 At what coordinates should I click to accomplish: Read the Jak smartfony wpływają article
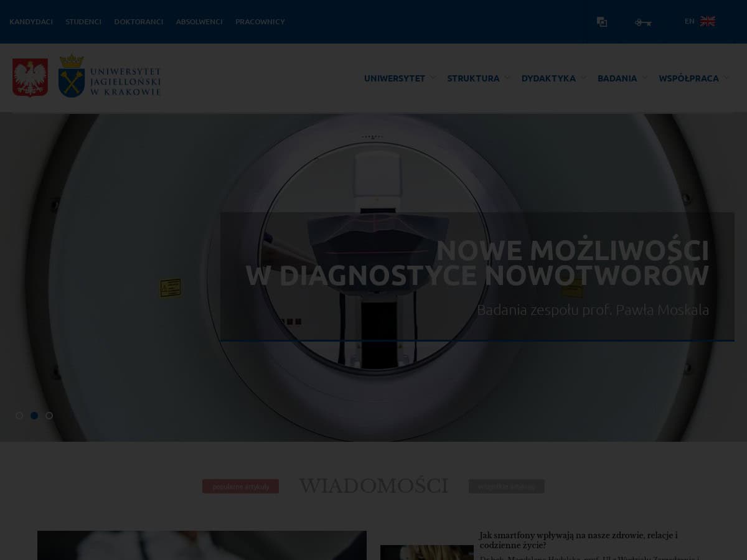pos(578,540)
